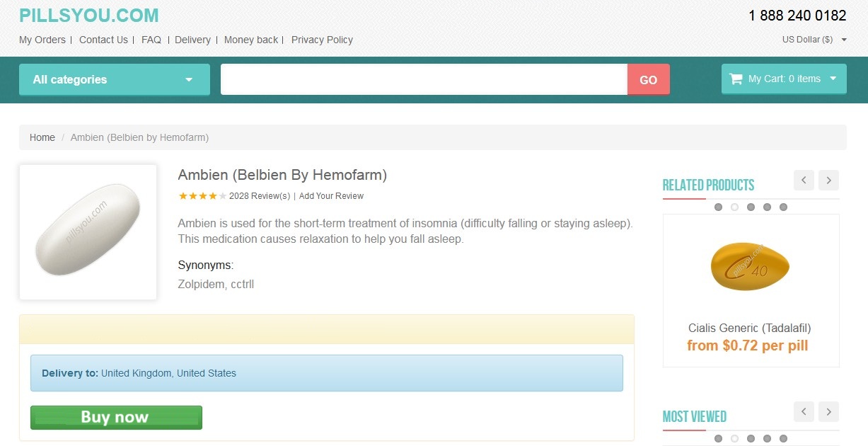The image size is (868, 446).
Task: Click the MOST VIEWED heading
Action: coord(695,417)
